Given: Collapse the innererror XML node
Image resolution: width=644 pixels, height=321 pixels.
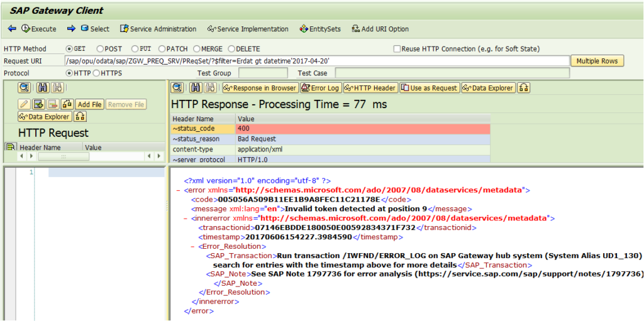Looking at the screenshot, I should tap(186, 218).
